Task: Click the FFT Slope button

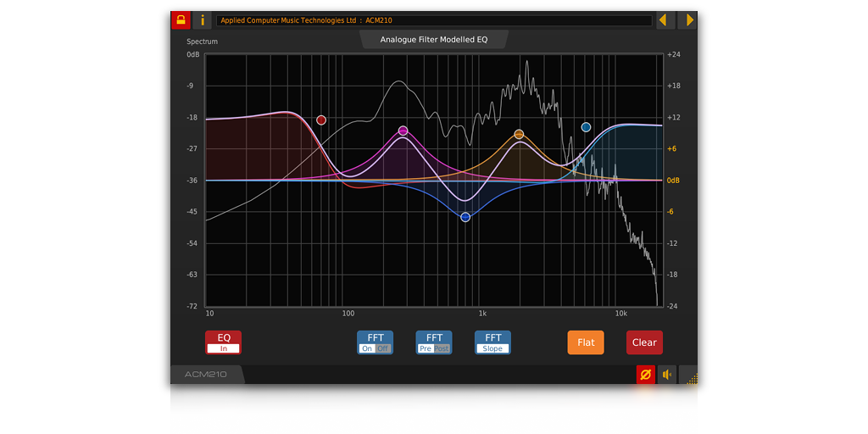Action: (492, 342)
